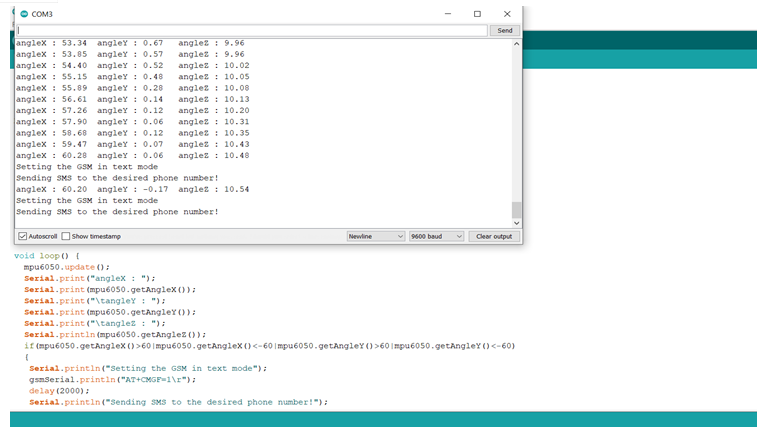Click the 'delay(2000);' code line
Viewport: 773px width, 438px height.
pos(59,391)
